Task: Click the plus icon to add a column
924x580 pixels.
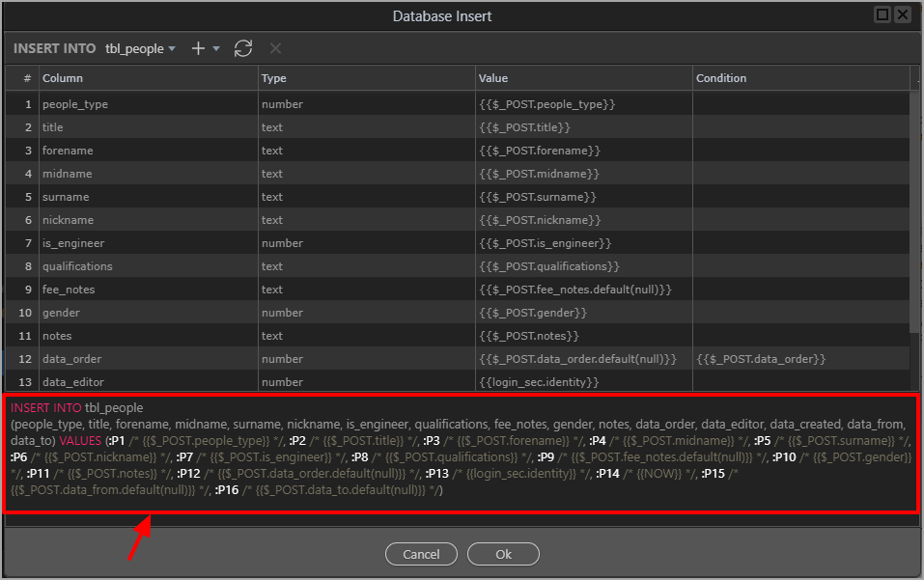Action: click(x=198, y=48)
